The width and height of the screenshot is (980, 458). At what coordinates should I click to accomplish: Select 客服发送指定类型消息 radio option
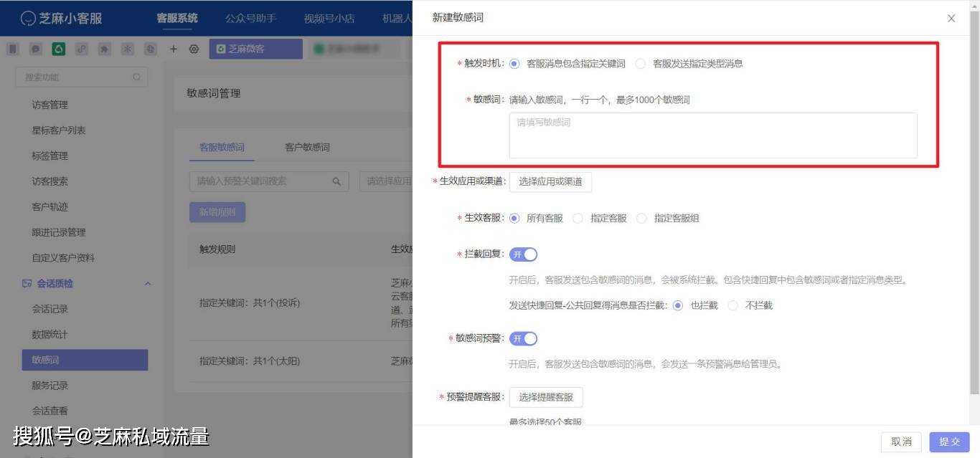[641, 64]
